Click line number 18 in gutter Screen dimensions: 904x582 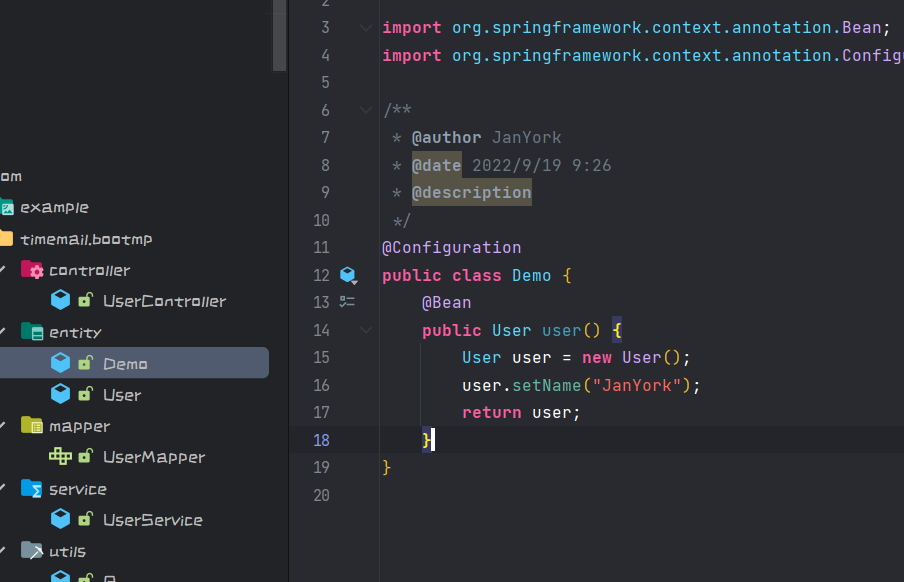tap(321, 440)
